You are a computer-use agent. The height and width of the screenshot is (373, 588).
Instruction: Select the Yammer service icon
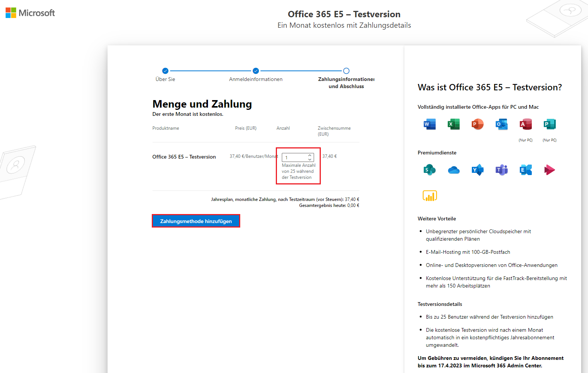pos(477,170)
